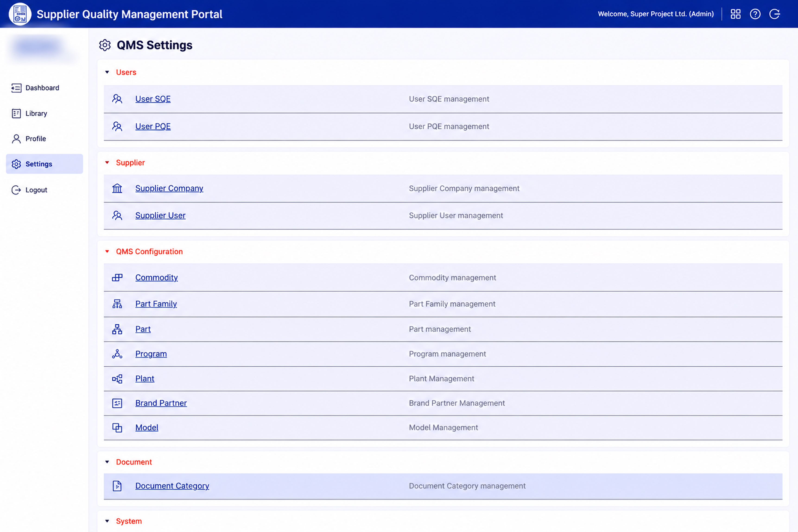Collapse the Supplier section arrow
This screenshot has width=798, height=532.
tap(107, 162)
